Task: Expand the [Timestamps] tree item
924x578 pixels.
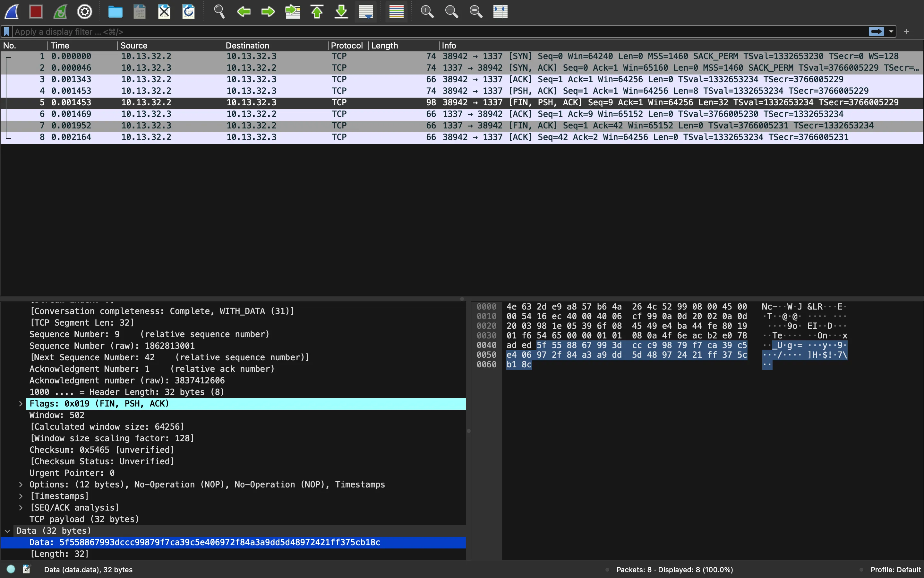Action: click(x=21, y=496)
